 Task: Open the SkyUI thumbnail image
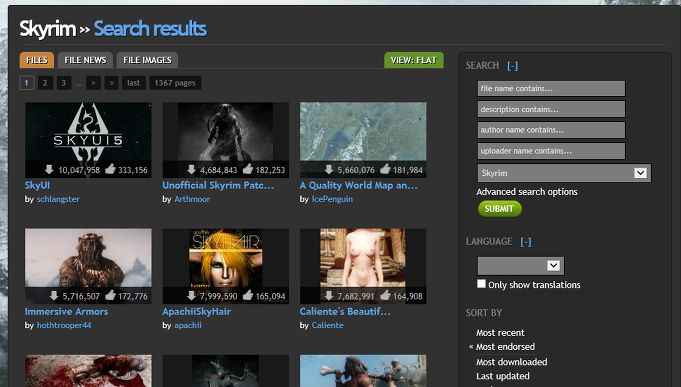point(88,140)
